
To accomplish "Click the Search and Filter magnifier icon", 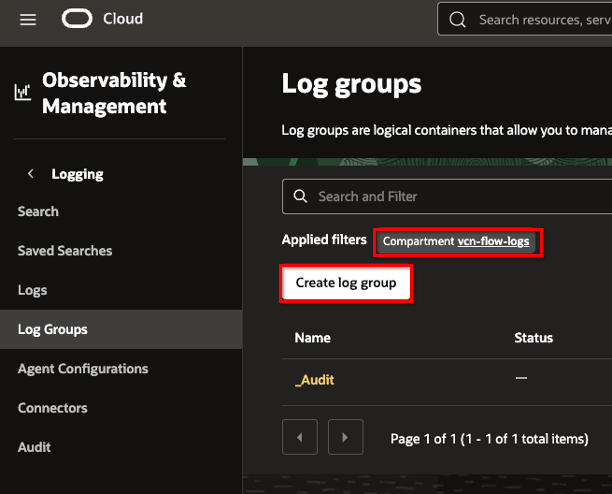I will [300, 196].
